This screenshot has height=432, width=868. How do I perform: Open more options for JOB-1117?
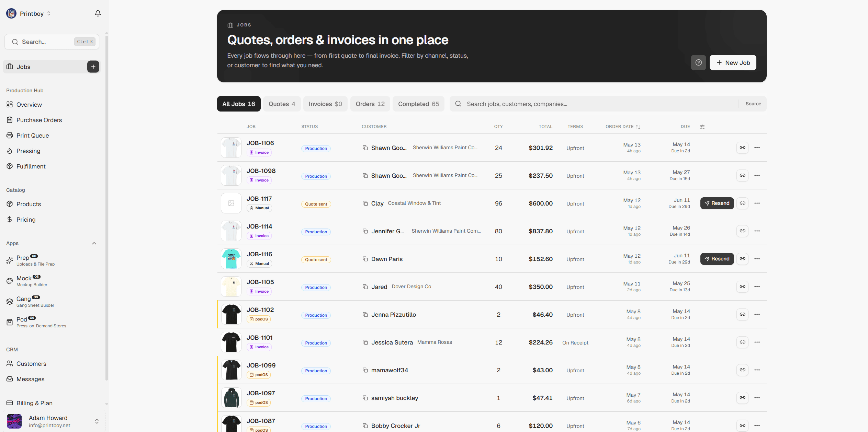757,203
